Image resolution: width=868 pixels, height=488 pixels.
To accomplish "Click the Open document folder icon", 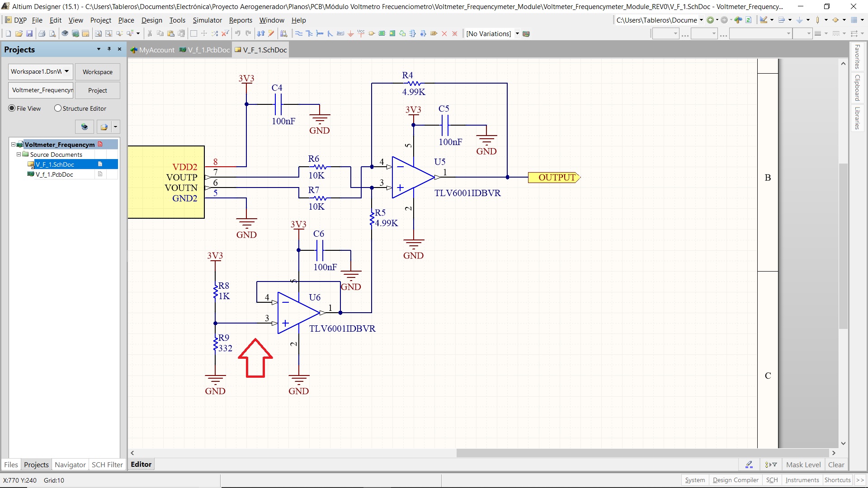I will pyautogui.click(x=19, y=33).
